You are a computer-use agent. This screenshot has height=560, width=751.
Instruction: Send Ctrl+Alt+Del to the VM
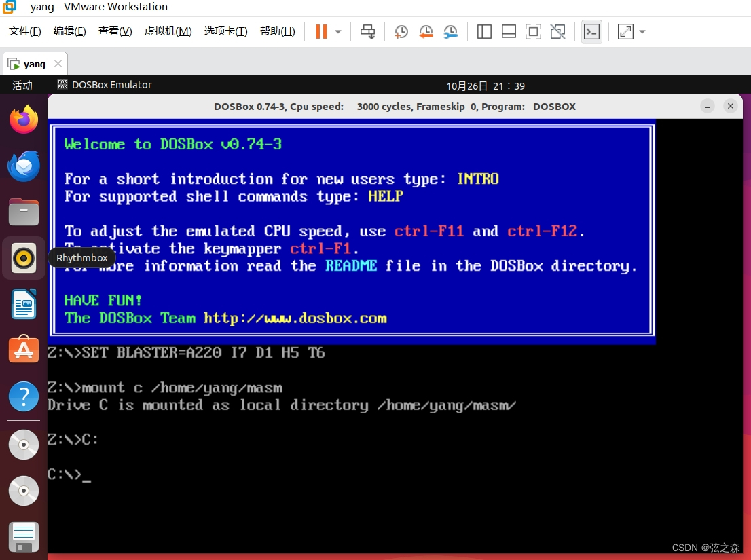(368, 32)
